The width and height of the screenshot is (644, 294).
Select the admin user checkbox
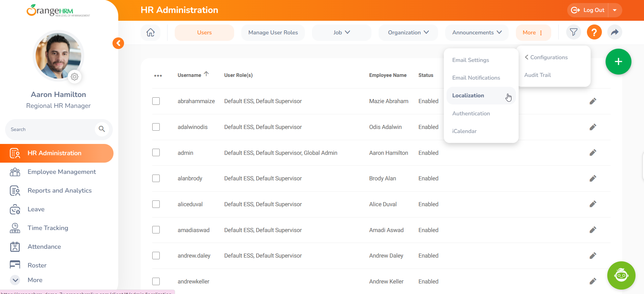156,153
